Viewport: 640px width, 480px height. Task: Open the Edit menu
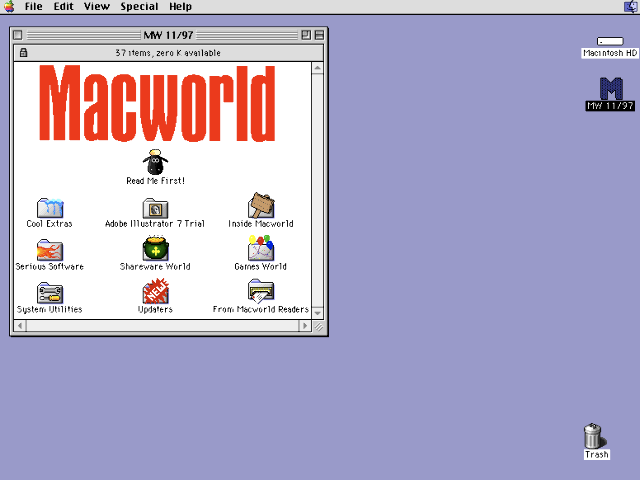63,7
